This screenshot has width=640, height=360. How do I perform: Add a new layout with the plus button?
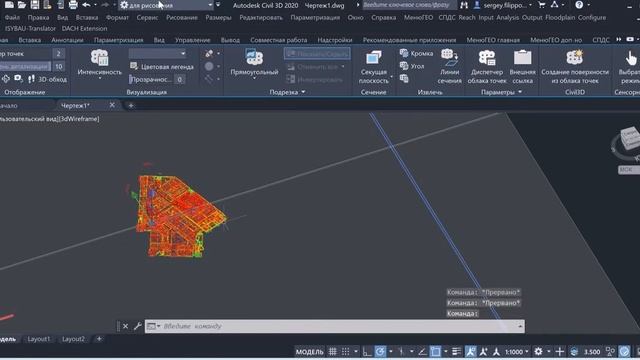[x=99, y=339]
